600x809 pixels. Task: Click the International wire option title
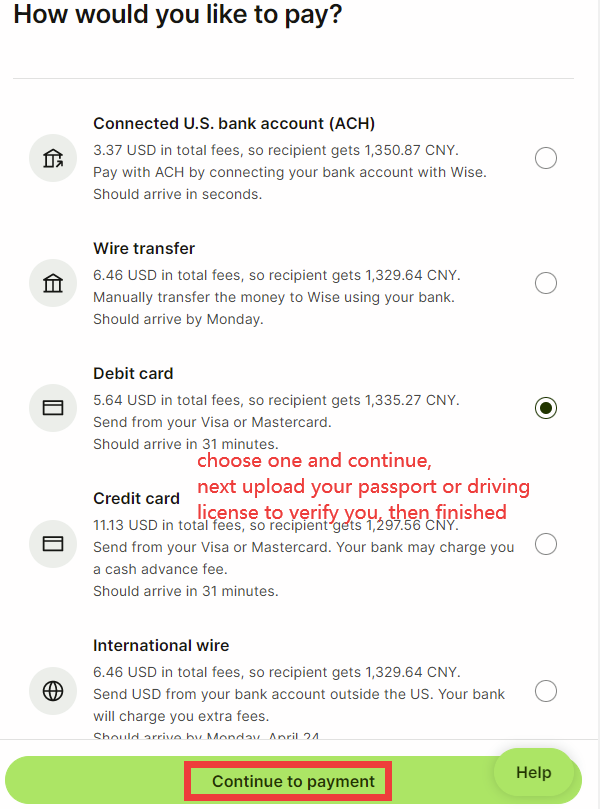(161, 645)
